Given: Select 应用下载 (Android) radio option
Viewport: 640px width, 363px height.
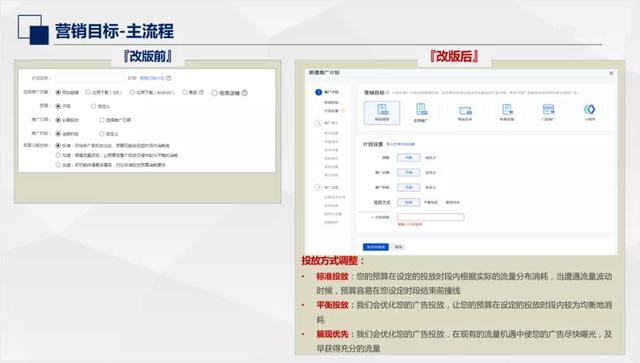Looking at the screenshot, I should click(x=132, y=93).
